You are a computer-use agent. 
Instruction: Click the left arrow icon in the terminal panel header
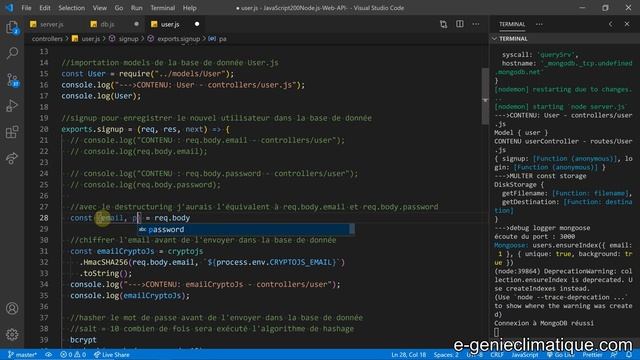(x=611, y=24)
